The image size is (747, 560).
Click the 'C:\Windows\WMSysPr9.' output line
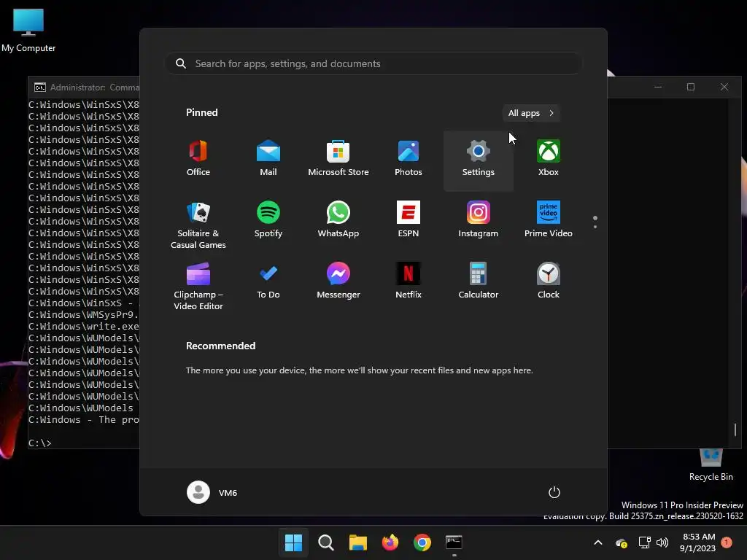pos(84,315)
